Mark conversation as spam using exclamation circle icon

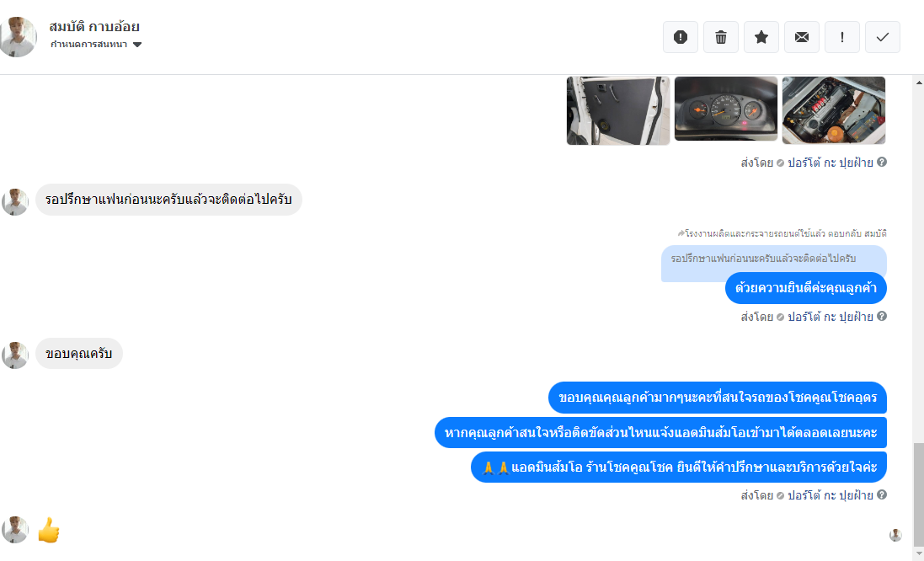click(x=680, y=37)
